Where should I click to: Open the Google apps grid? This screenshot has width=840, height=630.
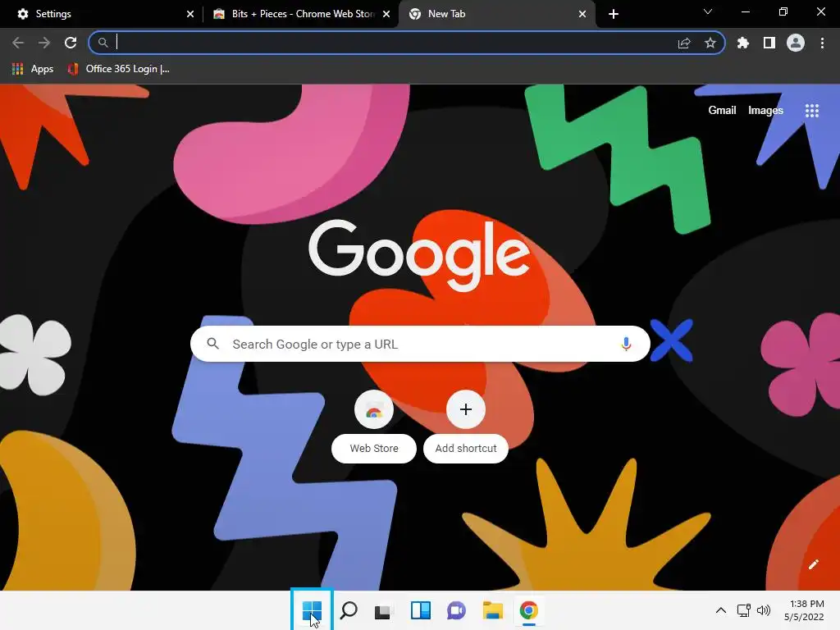coord(812,111)
